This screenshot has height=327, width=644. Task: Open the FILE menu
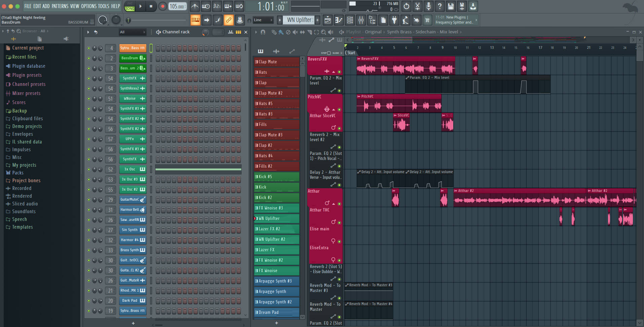[28, 6]
